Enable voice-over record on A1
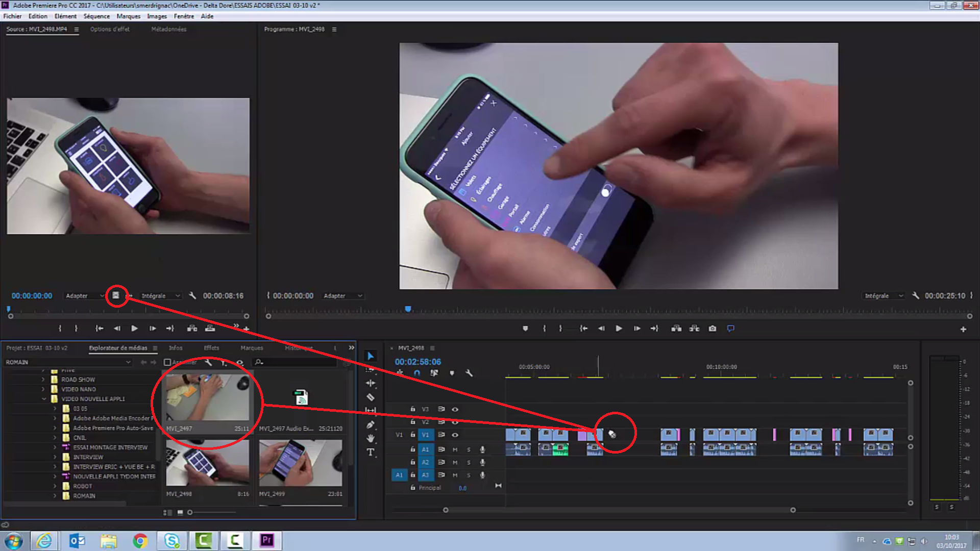Screen dimensions: 980x551 click(482, 449)
